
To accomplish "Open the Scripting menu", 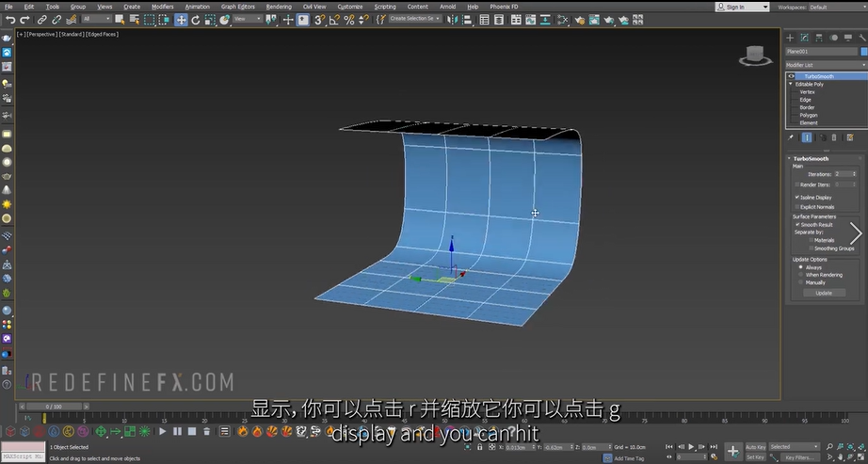I will pos(385,7).
